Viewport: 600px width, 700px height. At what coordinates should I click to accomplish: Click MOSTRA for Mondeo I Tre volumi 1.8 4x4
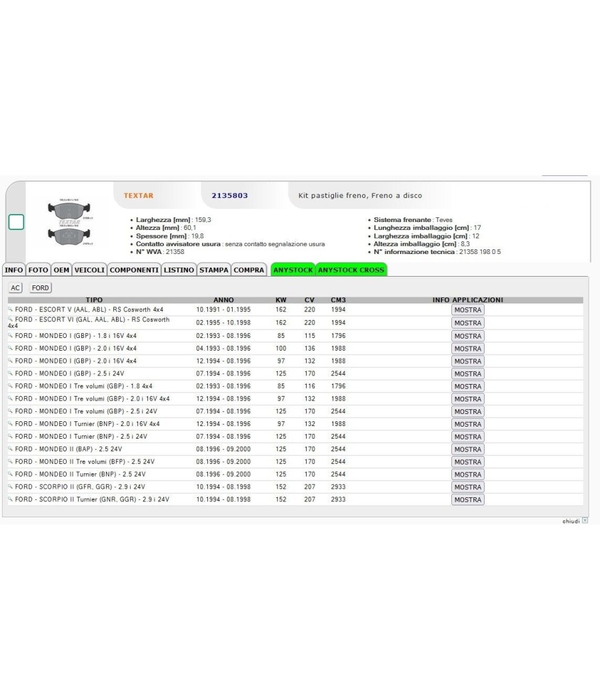(x=467, y=386)
